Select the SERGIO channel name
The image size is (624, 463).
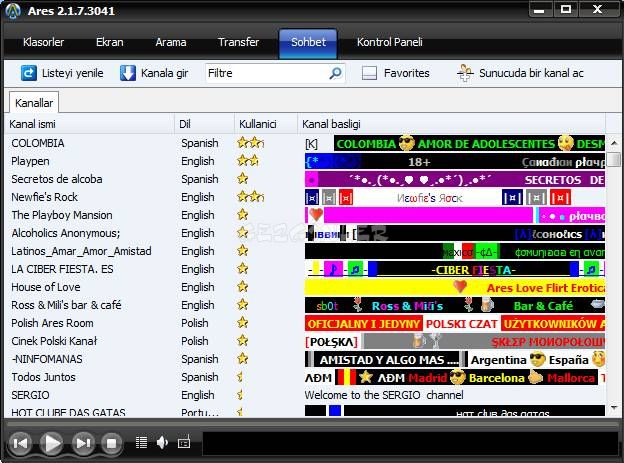[30, 395]
